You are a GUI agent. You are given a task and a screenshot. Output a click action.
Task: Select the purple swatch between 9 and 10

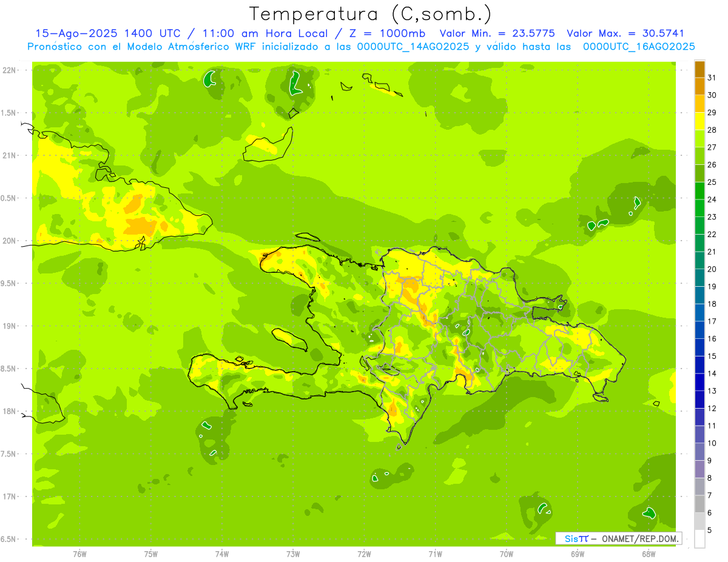(699, 452)
